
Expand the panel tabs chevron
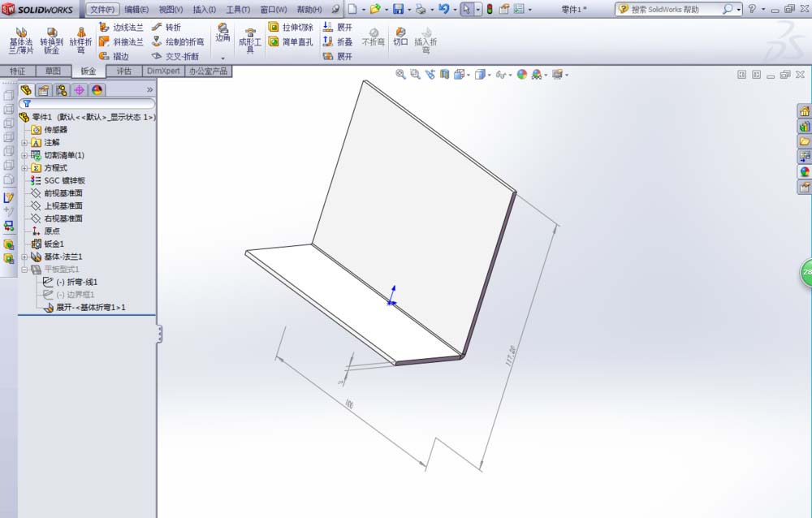149,90
